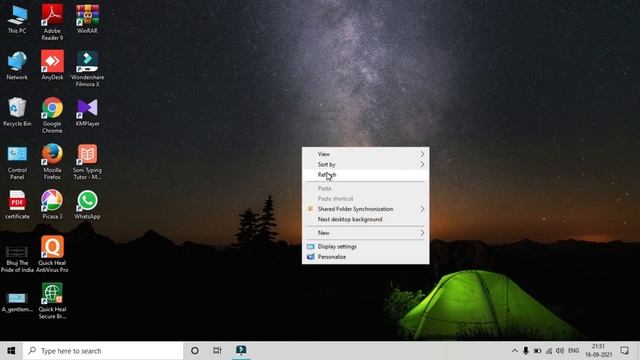Select Next desktop background
The height and width of the screenshot is (360, 640).
366,220
